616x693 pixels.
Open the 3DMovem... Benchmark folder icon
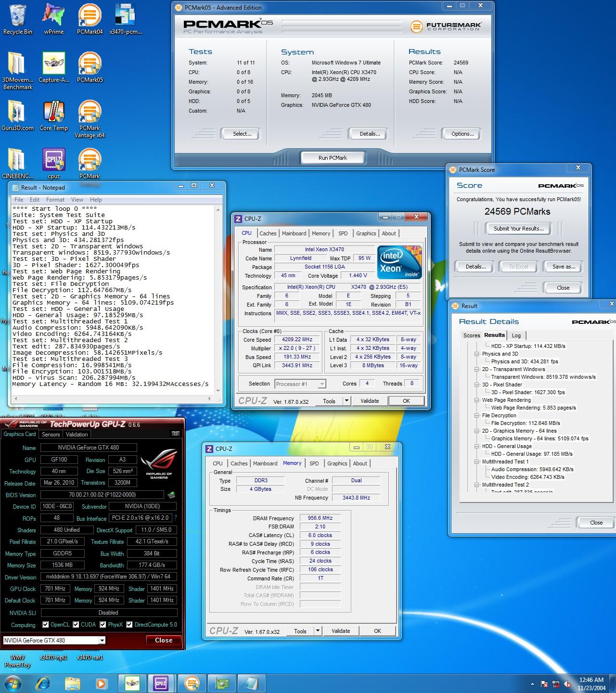coord(17,71)
